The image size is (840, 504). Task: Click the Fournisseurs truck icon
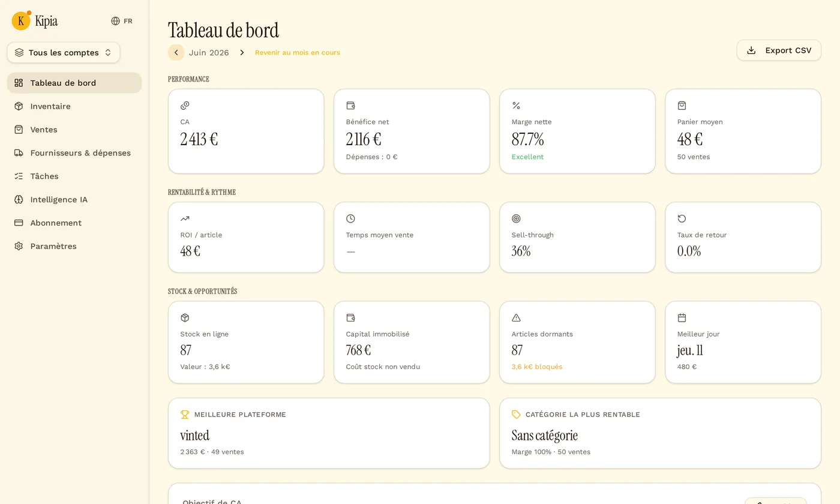pyautogui.click(x=19, y=153)
